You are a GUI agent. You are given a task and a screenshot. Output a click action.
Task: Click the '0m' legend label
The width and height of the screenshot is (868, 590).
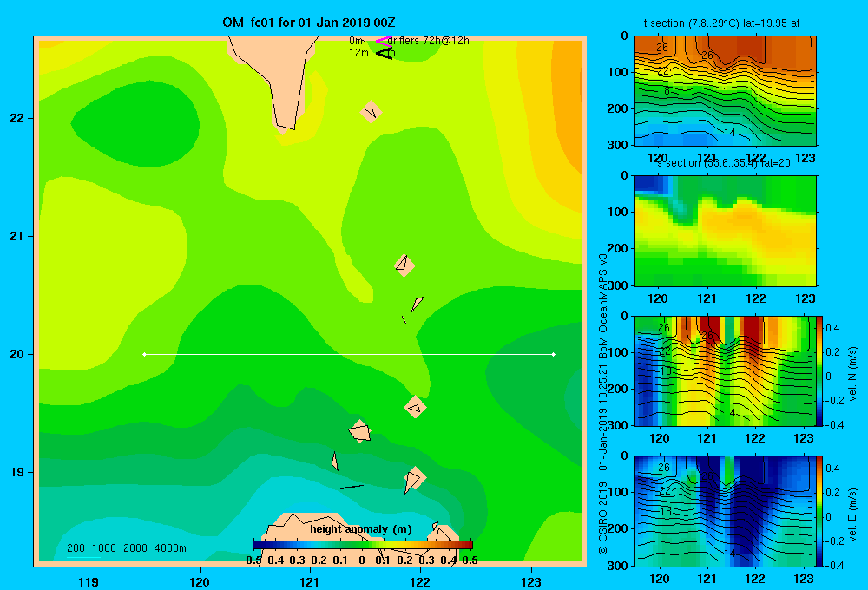[x=356, y=41]
